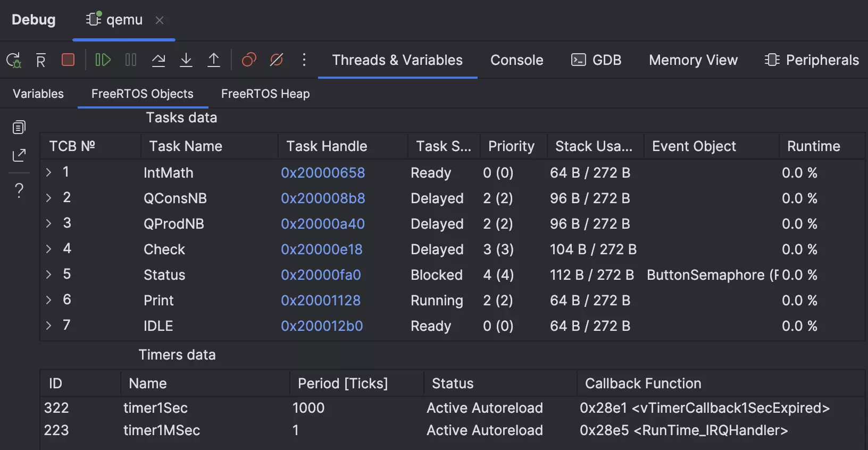Screen dimensions: 868x450
Task: Click the Step Over icon
Action: point(158,60)
